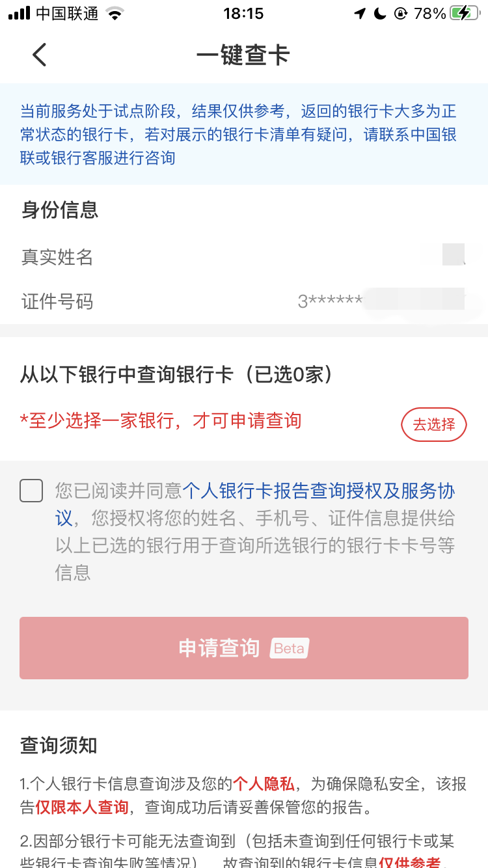
Task: Open the 个人银行卡报告查询授权及服务协议 link
Action: 319,491
